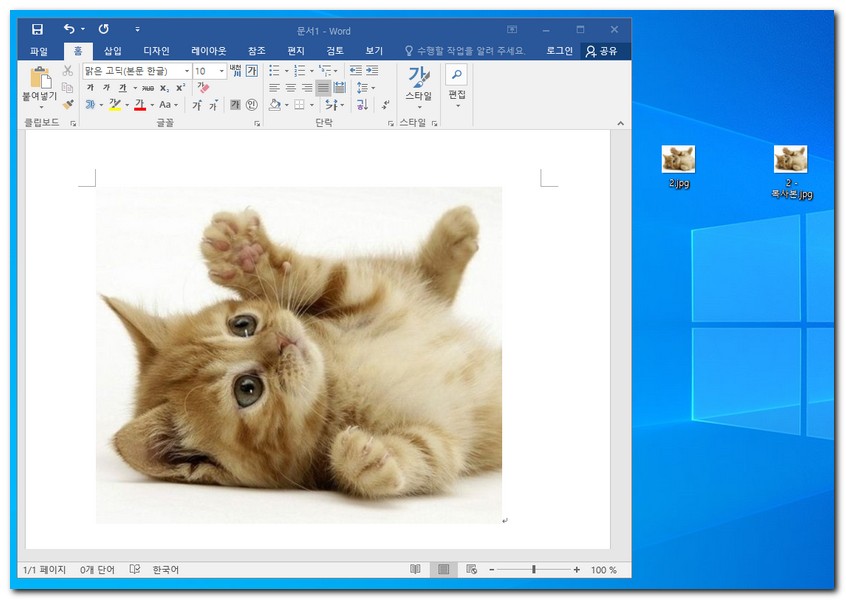Click the Format Painter brush icon
Screen dimensions: 846x600
pyautogui.click(x=68, y=104)
